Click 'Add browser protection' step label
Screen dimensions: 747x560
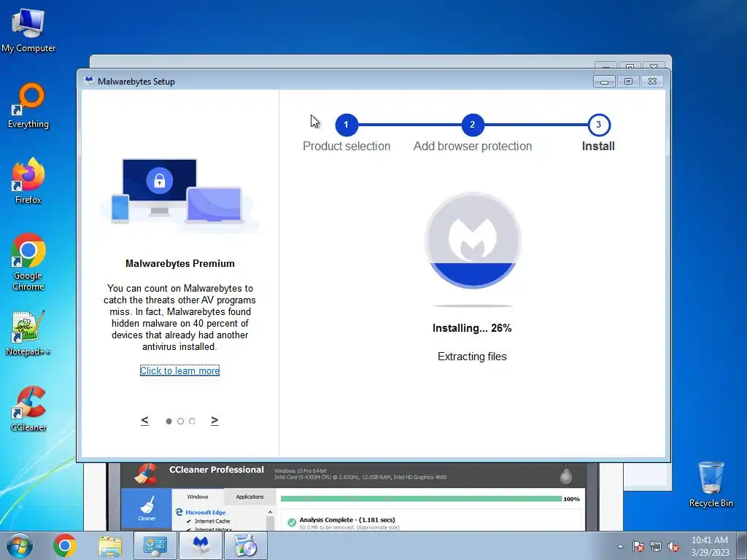pos(473,146)
